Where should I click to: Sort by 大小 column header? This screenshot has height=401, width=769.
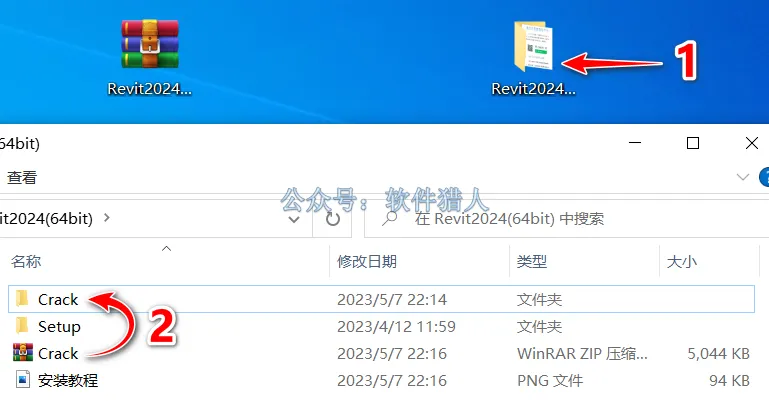(x=682, y=261)
